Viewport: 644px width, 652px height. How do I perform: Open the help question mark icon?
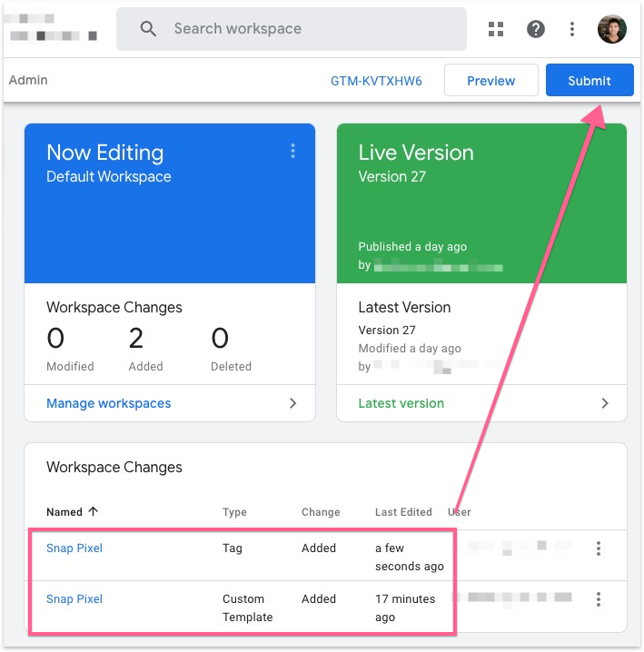tap(536, 29)
